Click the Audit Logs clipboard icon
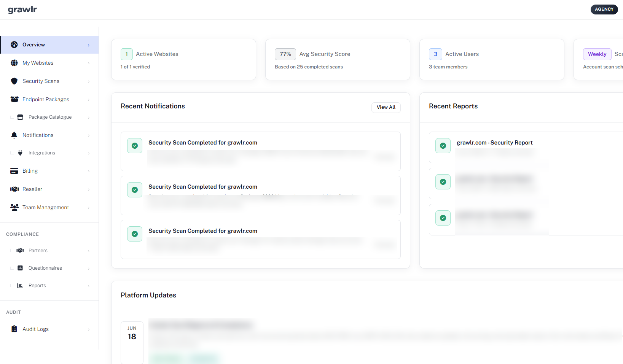The height and width of the screenshot is (364, 623). 14,329
